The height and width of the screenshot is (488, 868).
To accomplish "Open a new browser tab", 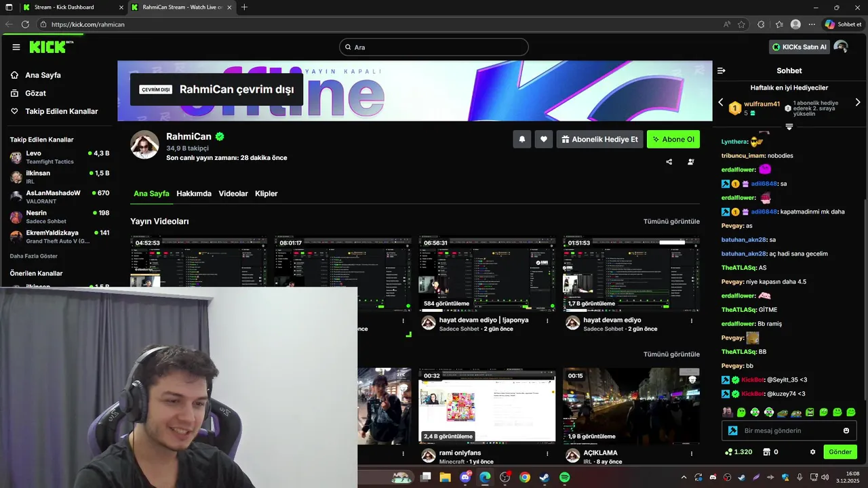I will (x=244, y=7).
